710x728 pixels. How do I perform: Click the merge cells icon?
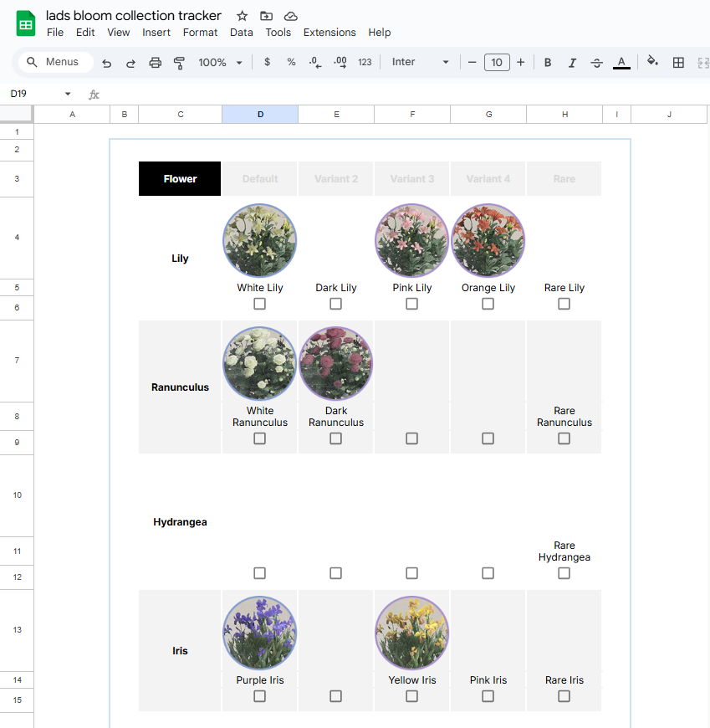pyautogui.click(x=703, y=62)
